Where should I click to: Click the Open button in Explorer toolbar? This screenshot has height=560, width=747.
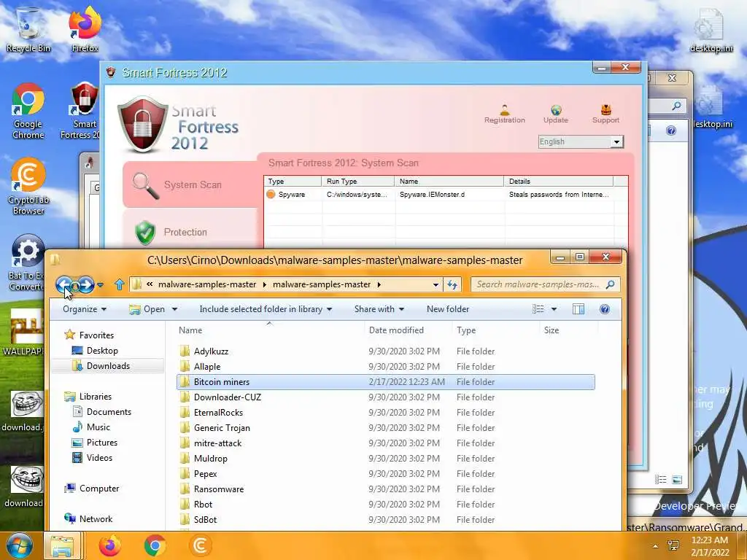click(147, 309)
